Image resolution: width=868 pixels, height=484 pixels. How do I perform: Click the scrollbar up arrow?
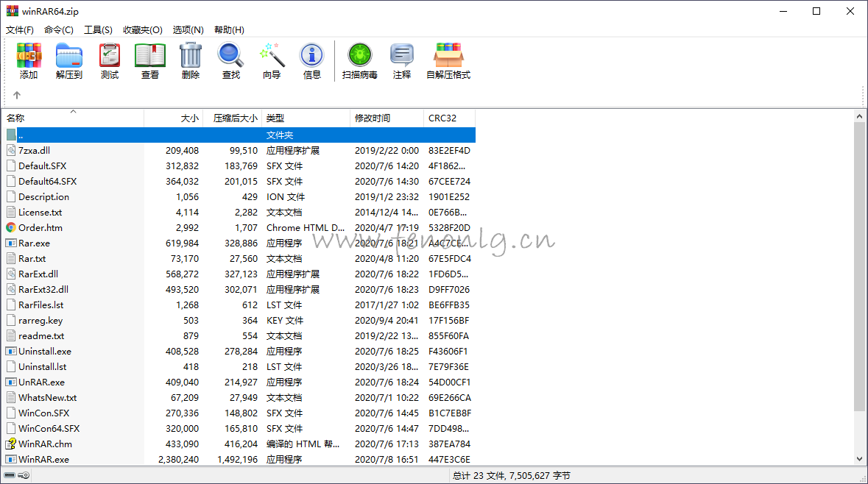859,116
